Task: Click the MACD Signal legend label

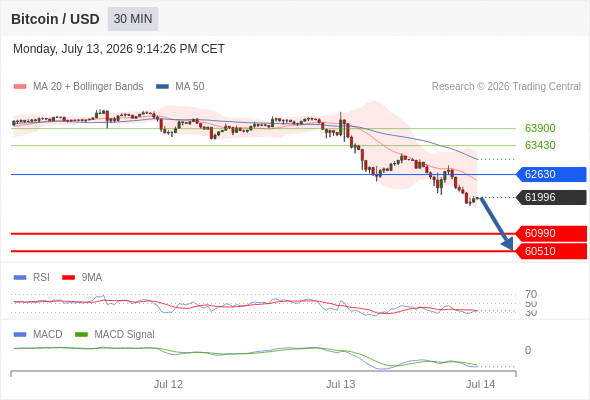Action: (x=124, y=335)
